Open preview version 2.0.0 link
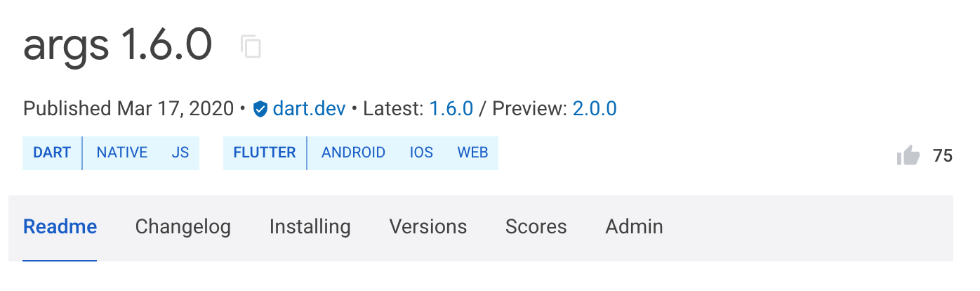This screenshot has height=291, width=980. (595, 109)
